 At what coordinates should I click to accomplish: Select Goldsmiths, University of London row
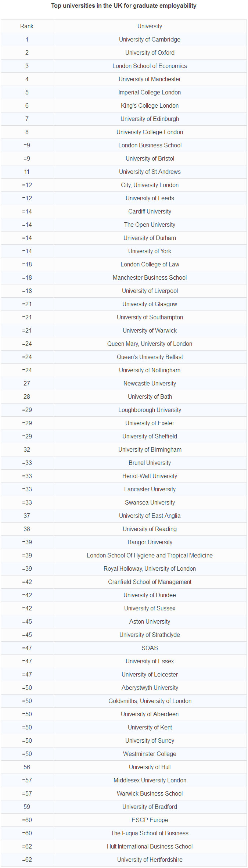[x=150, y=701]
